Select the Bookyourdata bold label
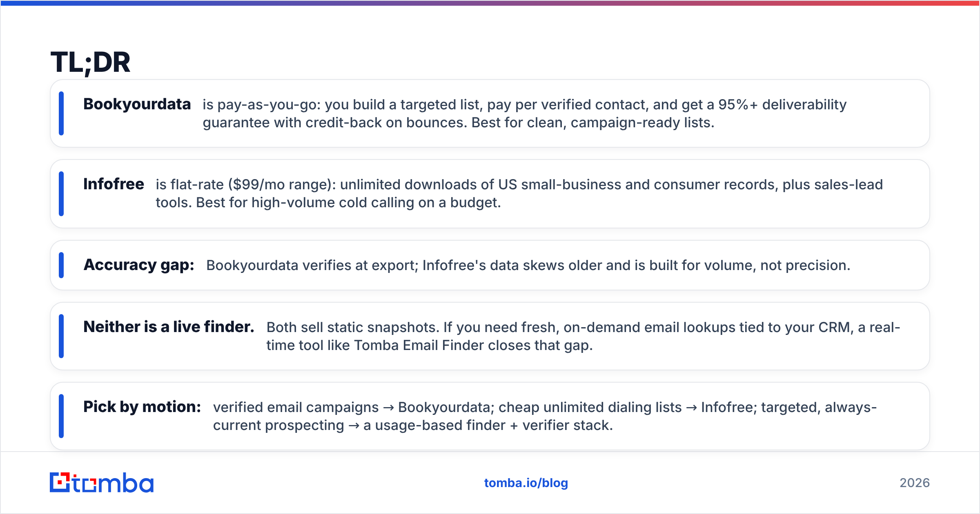 [x=137, y=104]
